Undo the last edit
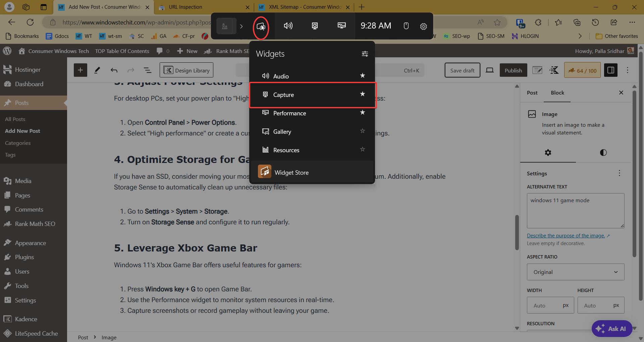The width and height of the screenshot is (644, 342). click(114, 70)
